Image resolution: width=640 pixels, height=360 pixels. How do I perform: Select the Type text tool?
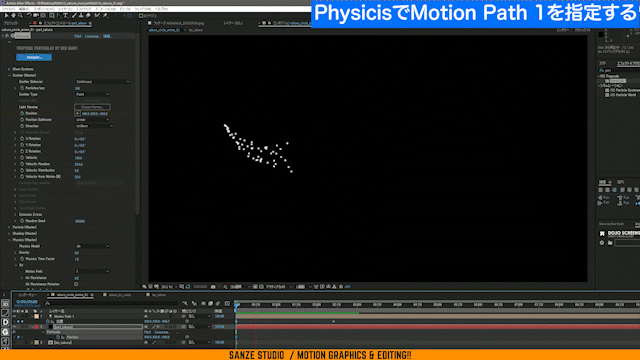pyautogui.click(x=65, y=15)
